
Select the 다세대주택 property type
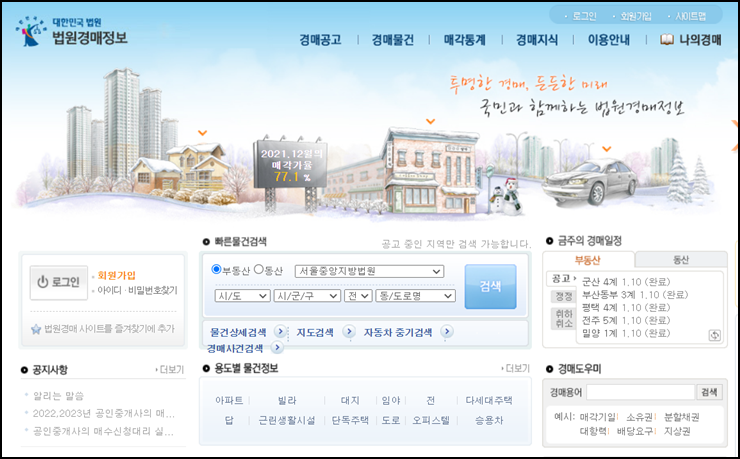click(x=489, y=401)
